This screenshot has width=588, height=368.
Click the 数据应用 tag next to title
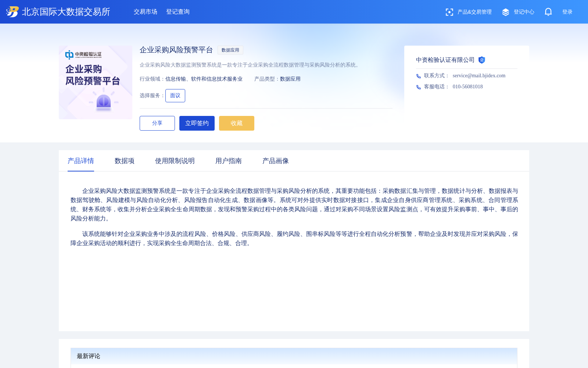point(230,50)
